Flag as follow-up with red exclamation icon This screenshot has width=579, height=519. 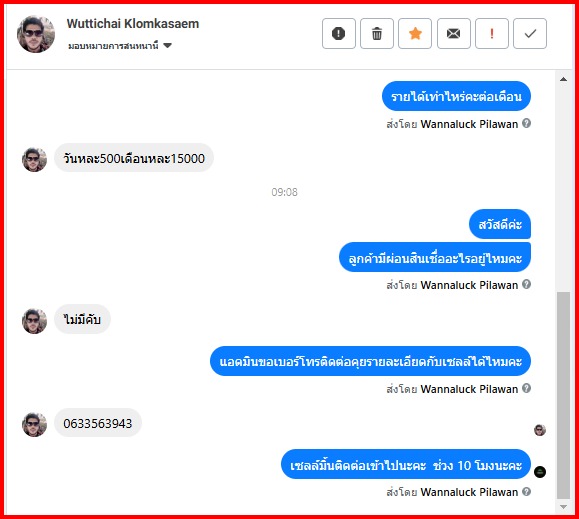[x=491, y=34]
